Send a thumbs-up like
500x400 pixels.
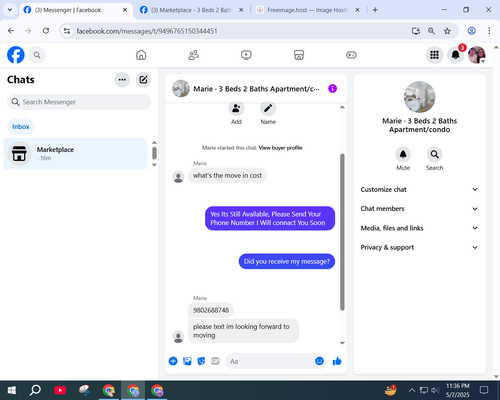click(337, 361)
